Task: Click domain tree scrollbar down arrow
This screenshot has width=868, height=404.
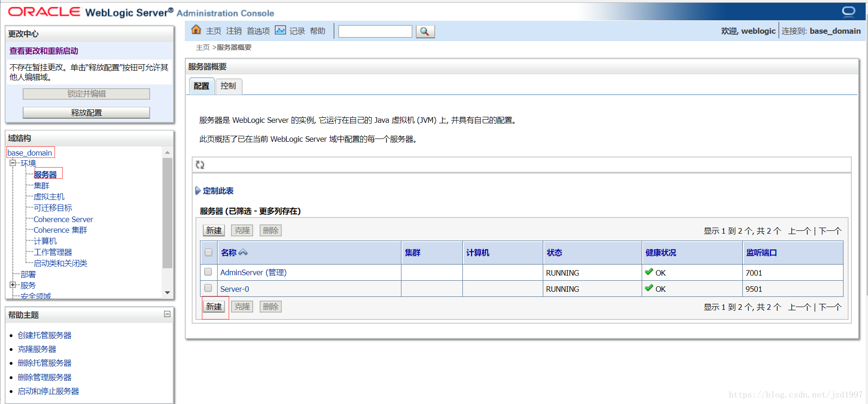Action: [167, 293]
